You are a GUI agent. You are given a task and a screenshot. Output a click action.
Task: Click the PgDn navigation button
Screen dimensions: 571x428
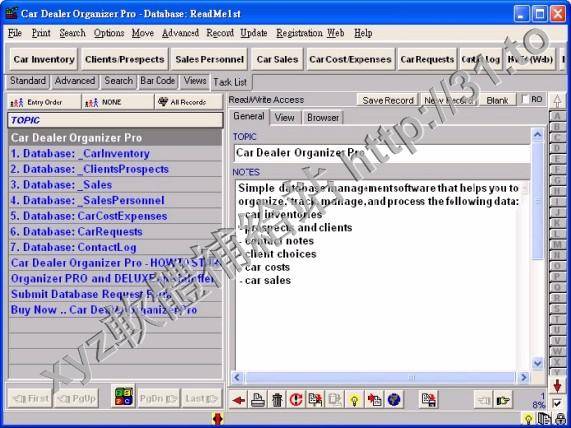pos(158,399)
